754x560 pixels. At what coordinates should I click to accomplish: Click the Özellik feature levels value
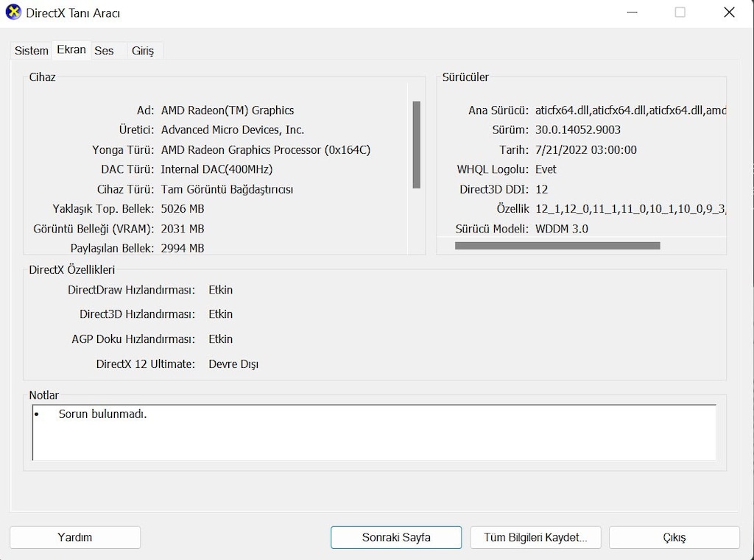(630, 209)
